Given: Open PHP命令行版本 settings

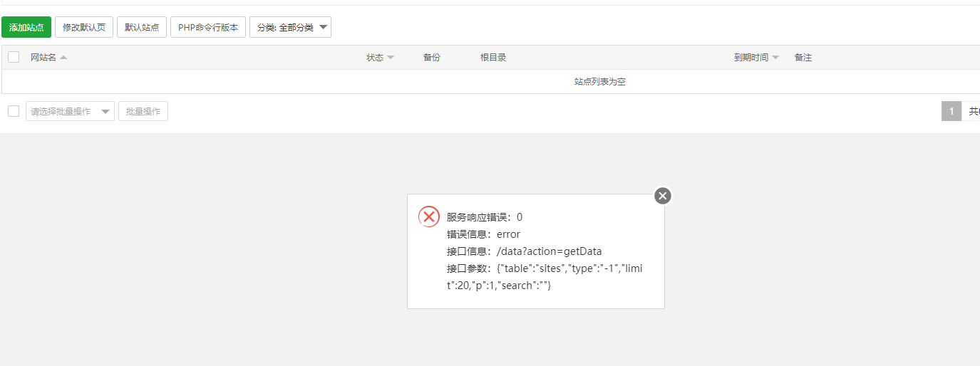Looking at the screenshot, I should point(208,27).
